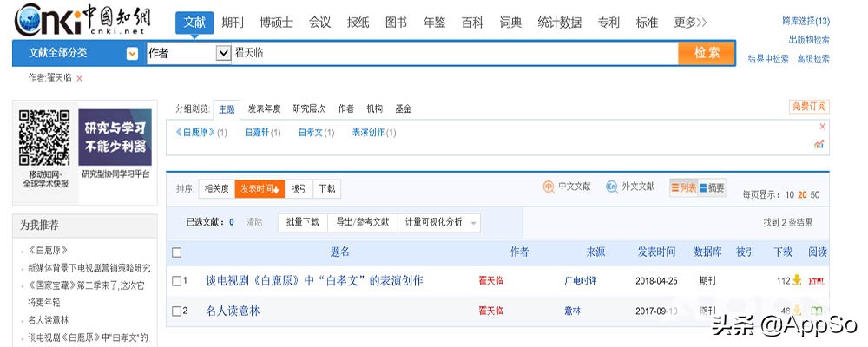
Task: Click the orange 检索 button
Action: tap(707, 53)
